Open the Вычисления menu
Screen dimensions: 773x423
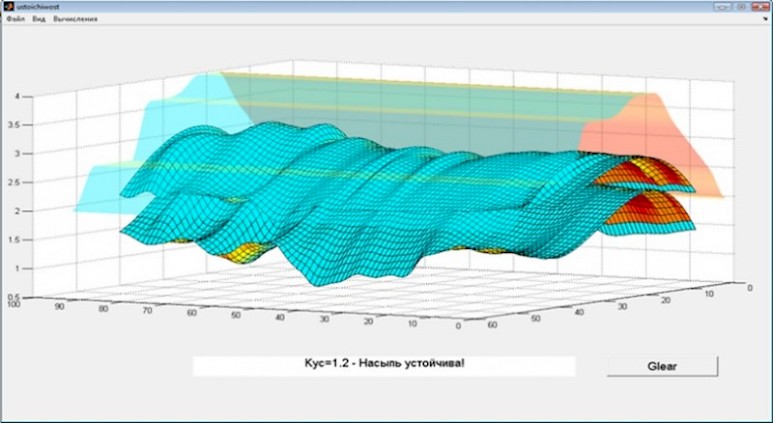click(x=75, y=19)
